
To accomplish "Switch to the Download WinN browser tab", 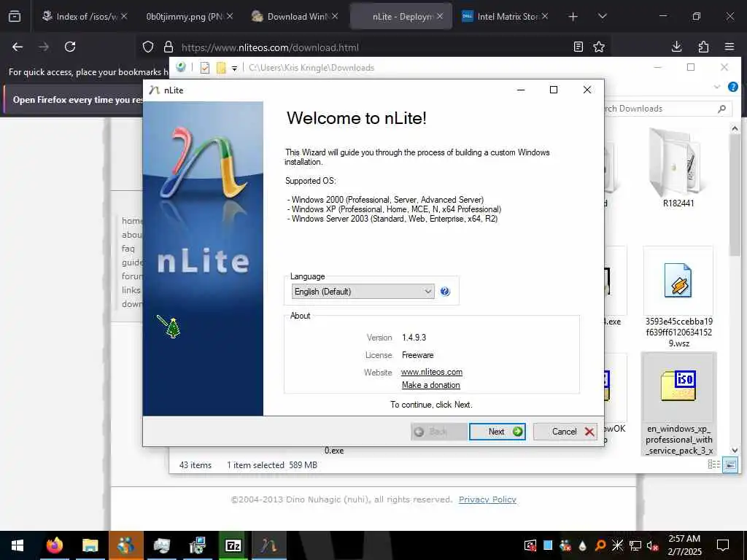I will (295, 16).
